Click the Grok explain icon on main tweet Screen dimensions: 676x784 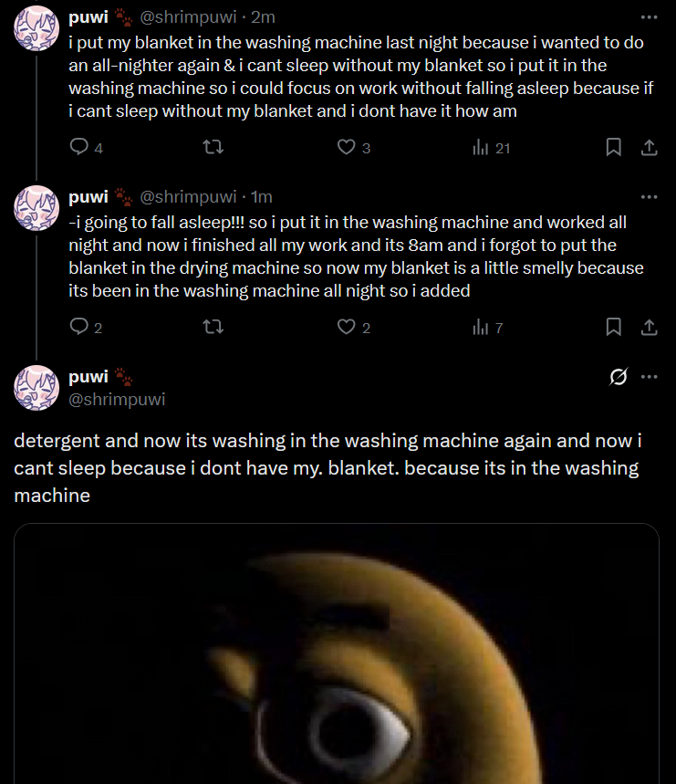618,377
